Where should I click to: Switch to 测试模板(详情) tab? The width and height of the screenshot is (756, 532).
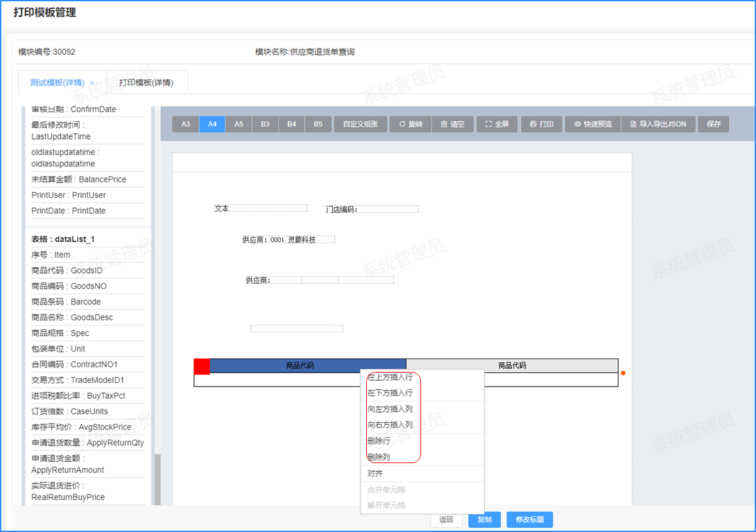(57, 83)
